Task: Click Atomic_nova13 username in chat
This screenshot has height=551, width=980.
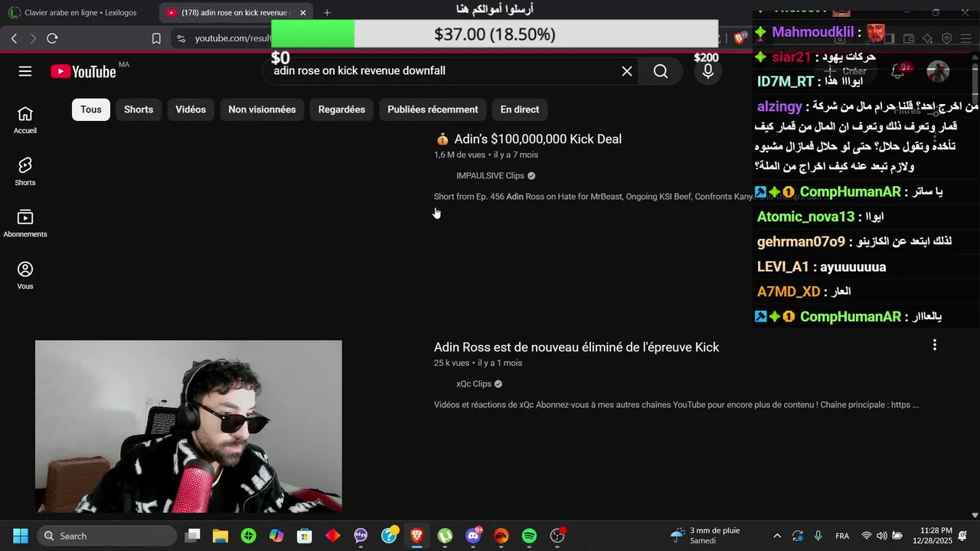Action: pyautogui.click(x=805, y=217)
